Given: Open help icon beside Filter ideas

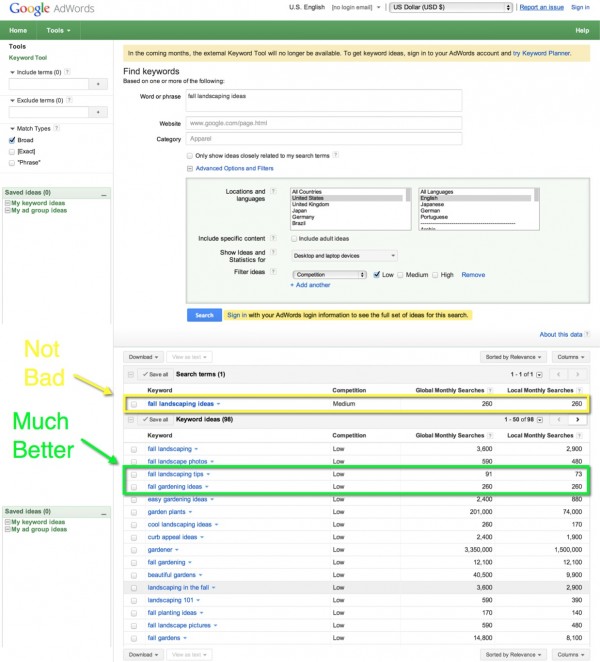Looking at the screenshot, I should point(273,272).
